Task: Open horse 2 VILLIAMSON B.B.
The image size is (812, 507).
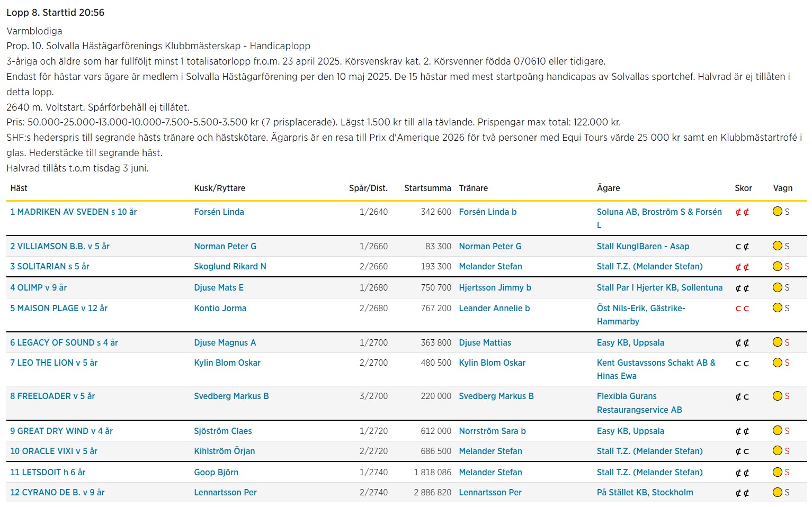Action: coord(60,246)
